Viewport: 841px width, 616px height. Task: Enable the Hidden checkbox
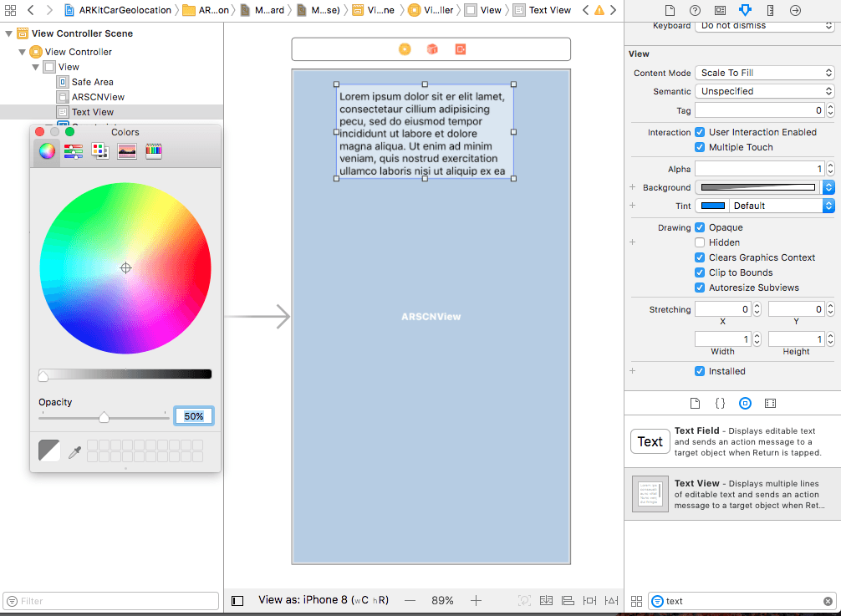(701, 242)
